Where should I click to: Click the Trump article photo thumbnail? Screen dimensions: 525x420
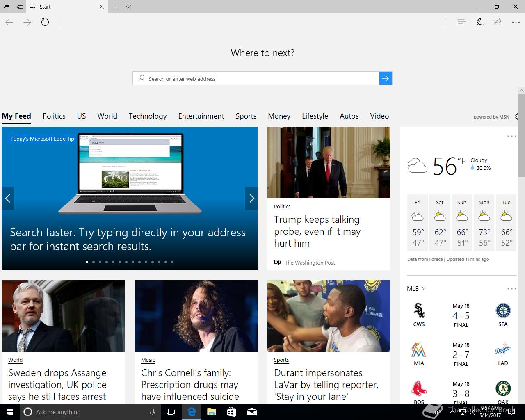pyautogui.click(x=329, y=162)
